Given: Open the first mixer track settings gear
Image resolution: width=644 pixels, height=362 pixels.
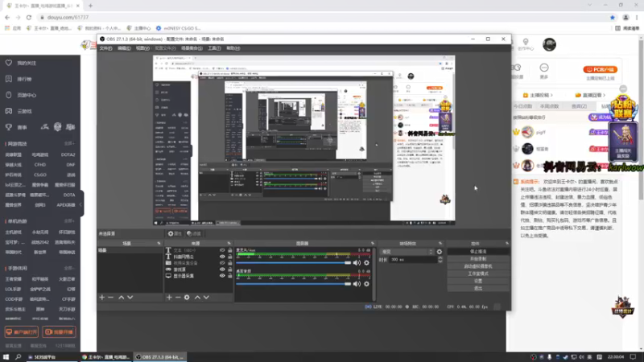Looking at the screenshot, I should [x=366, y=263].
